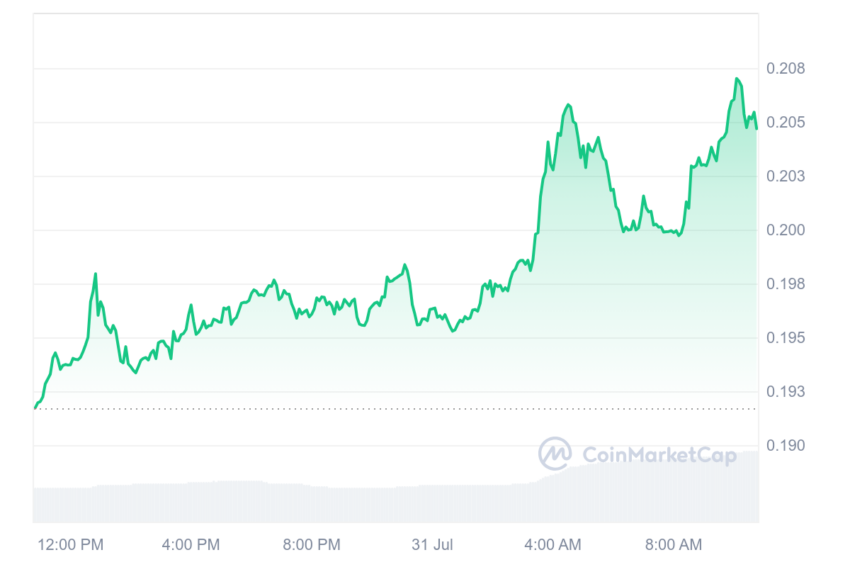Click the 0.205 price axis label
The width and height of the screenshot is (850, 567).
coord(785,122)
